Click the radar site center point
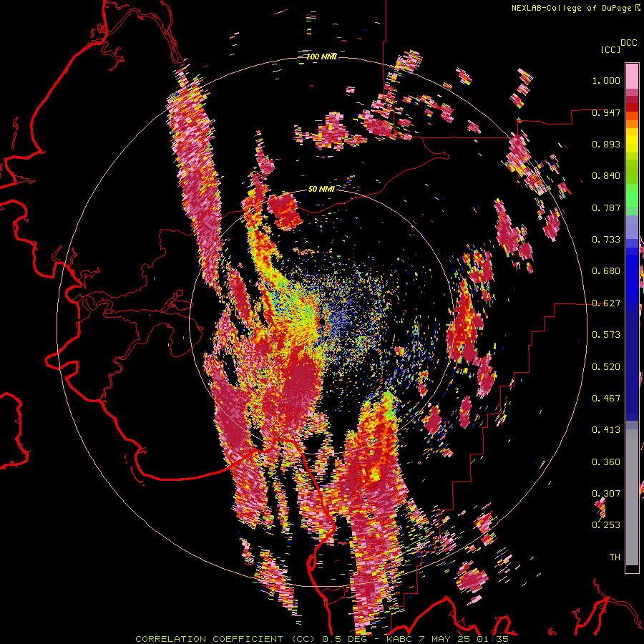644x644 pixels. 321,322
